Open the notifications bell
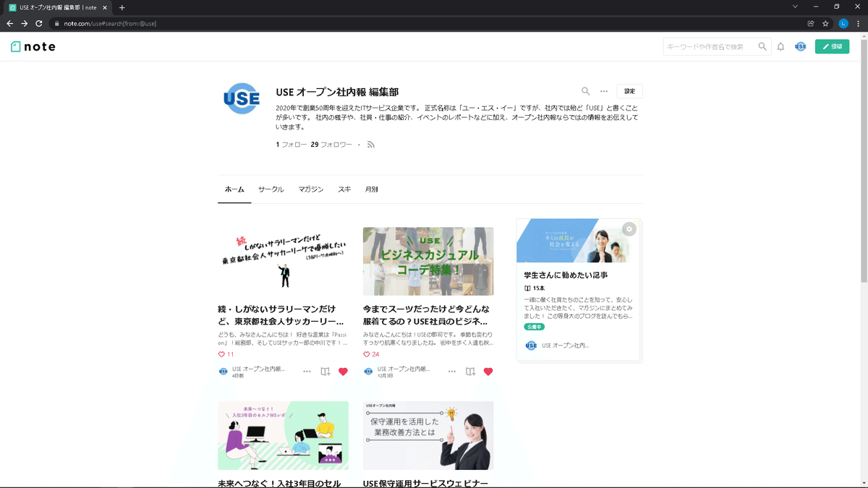Screen dimensions: 868x488 pyautogui.click(x=780, y=46)
